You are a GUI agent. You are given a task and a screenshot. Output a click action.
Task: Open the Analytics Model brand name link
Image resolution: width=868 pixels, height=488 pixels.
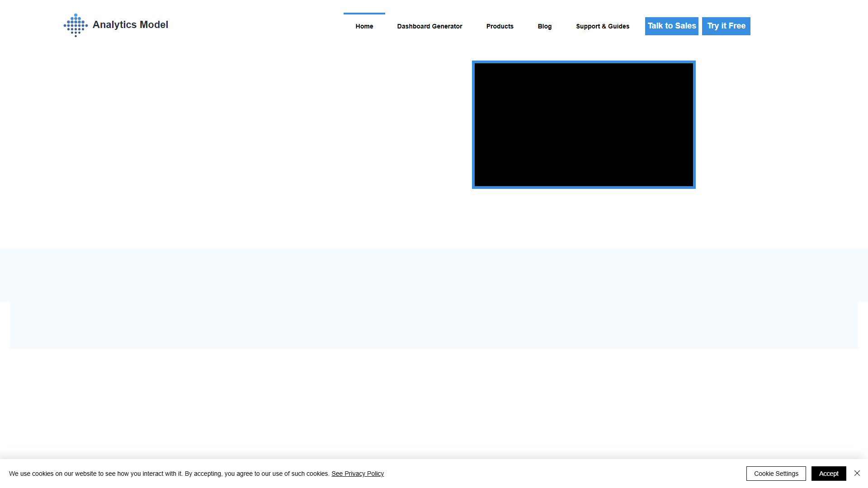click(130, 25)
